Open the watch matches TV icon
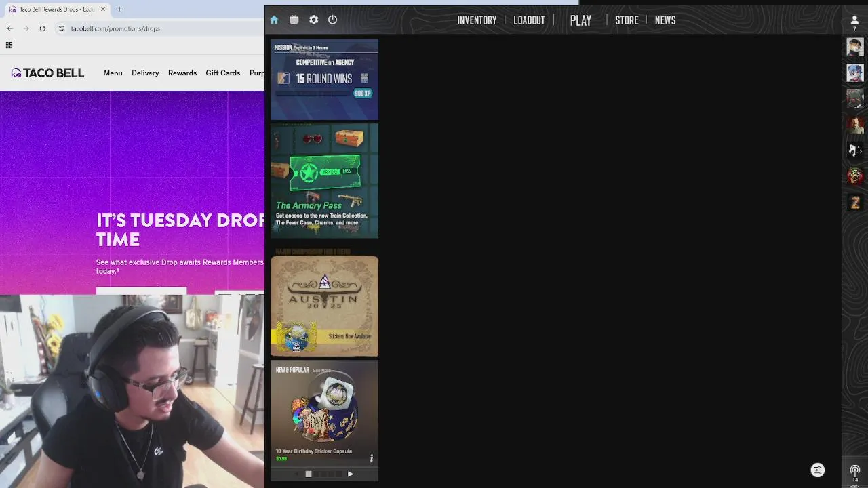This screenshot has height=488, width=868. [x=294, y=20]
